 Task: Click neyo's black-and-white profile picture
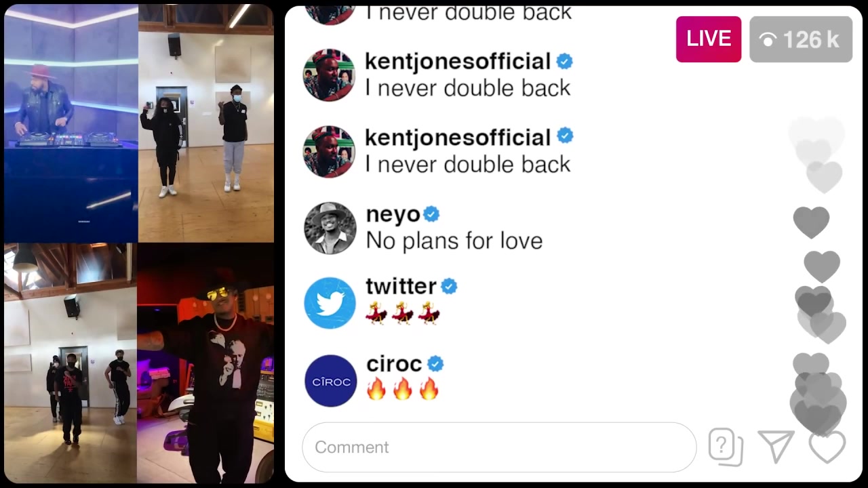click(330, 228)
